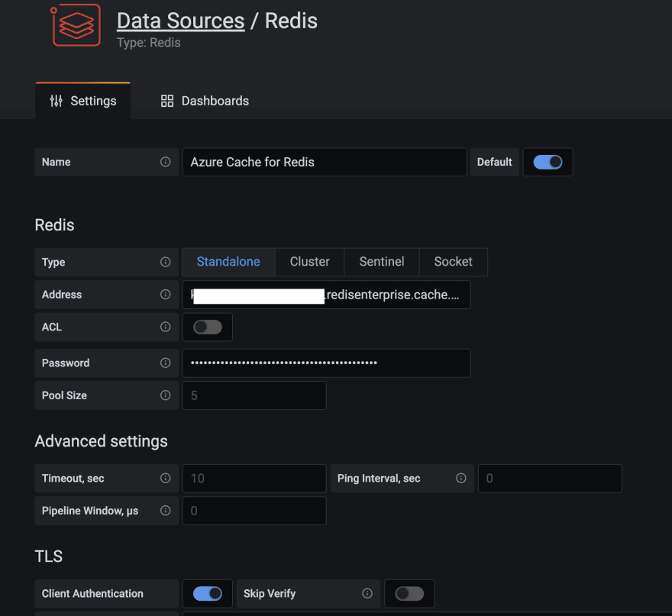Click the Redis section heading

pos(54,225)
